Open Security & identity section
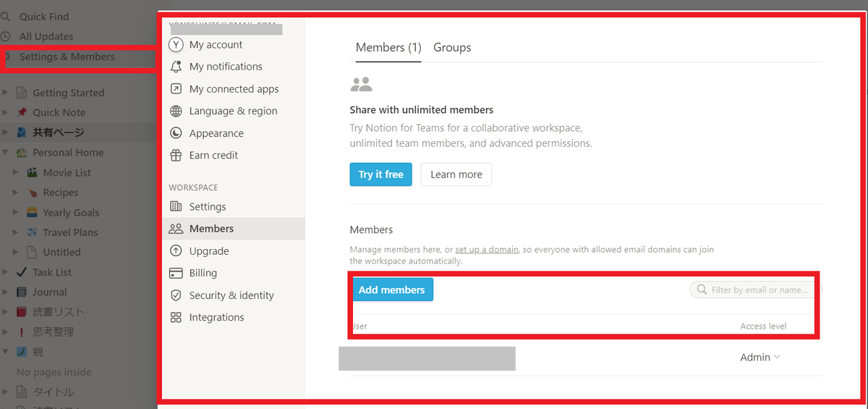Image resolution: width=868 pixels, height=409 pixels. [x=233, y=295]
